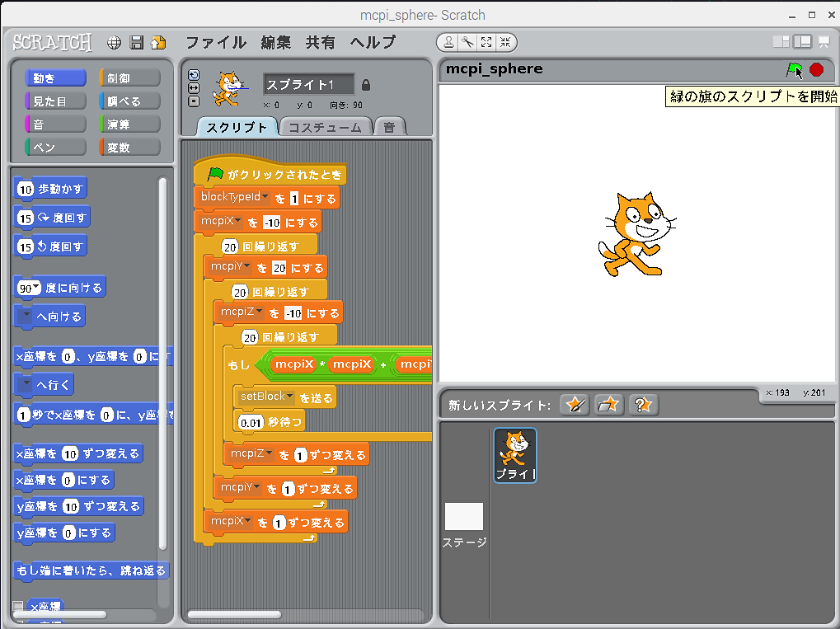Click the horizontal scrollbar of the scripts area

[x=235, y=614]
